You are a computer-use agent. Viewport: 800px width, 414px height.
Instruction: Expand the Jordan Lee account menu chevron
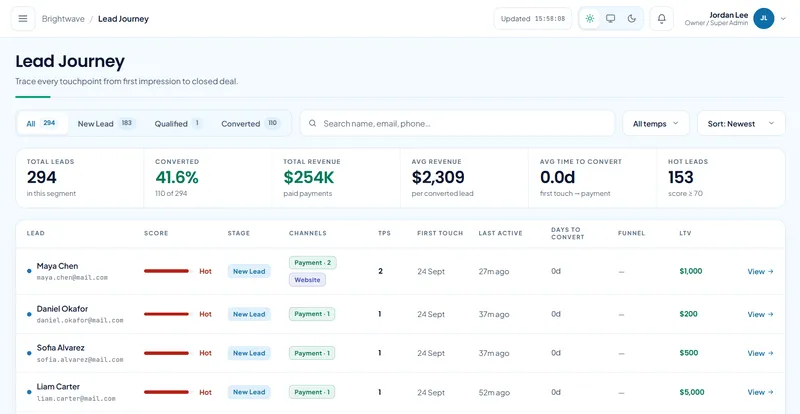pyautogui.click(x=784, y=19)
